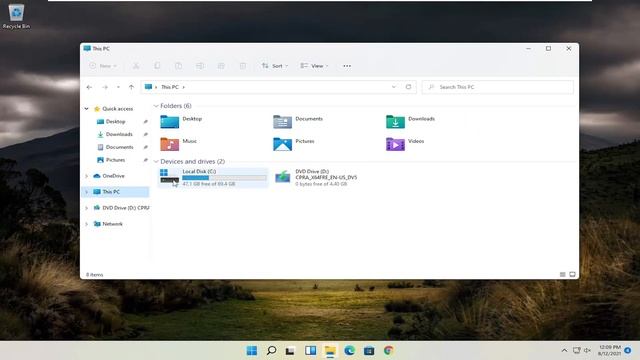Select Downloads in the Quick access sidebar
This screenshot has width=640, height=360.
(x=119, y=134)
